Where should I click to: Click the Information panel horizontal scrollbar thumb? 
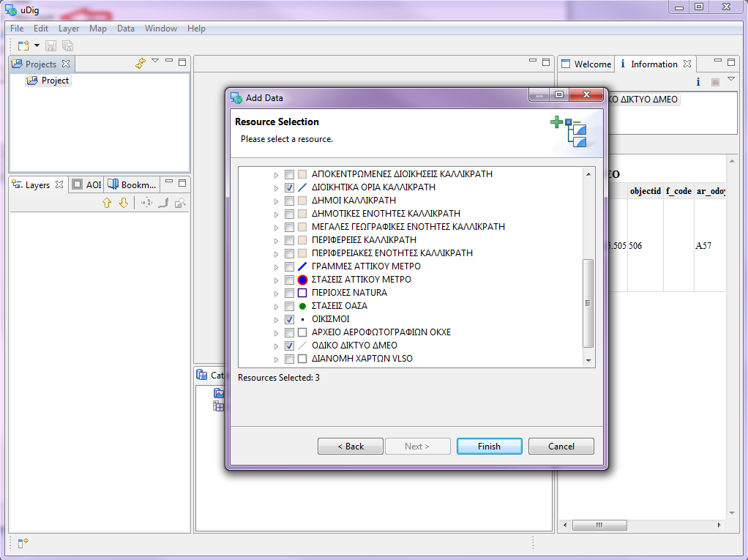[x=599, y=525]
